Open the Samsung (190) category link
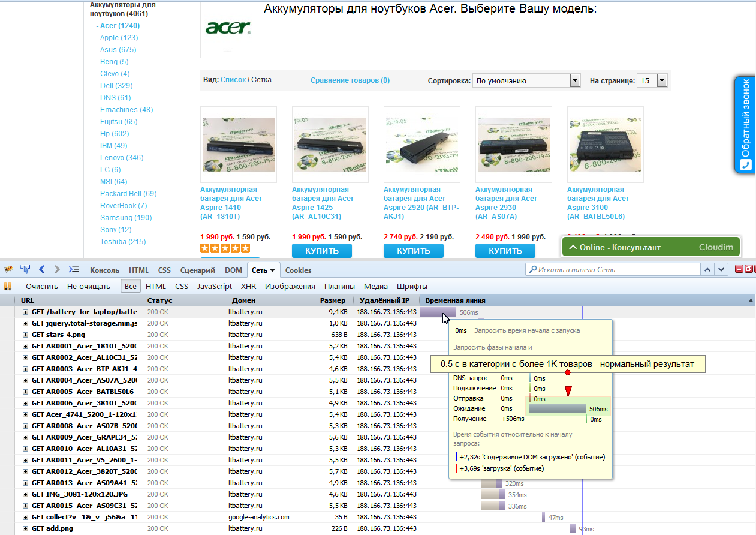 [125, 218]
